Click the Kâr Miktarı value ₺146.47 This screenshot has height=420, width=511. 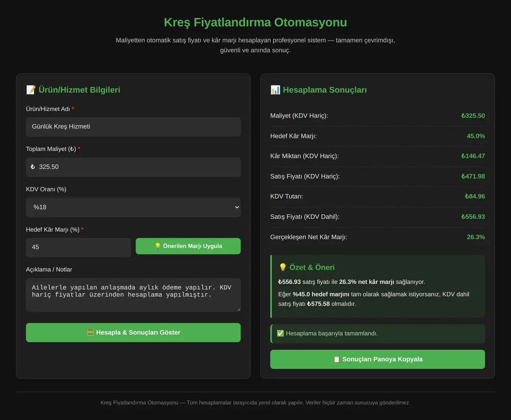pos(473,156)
